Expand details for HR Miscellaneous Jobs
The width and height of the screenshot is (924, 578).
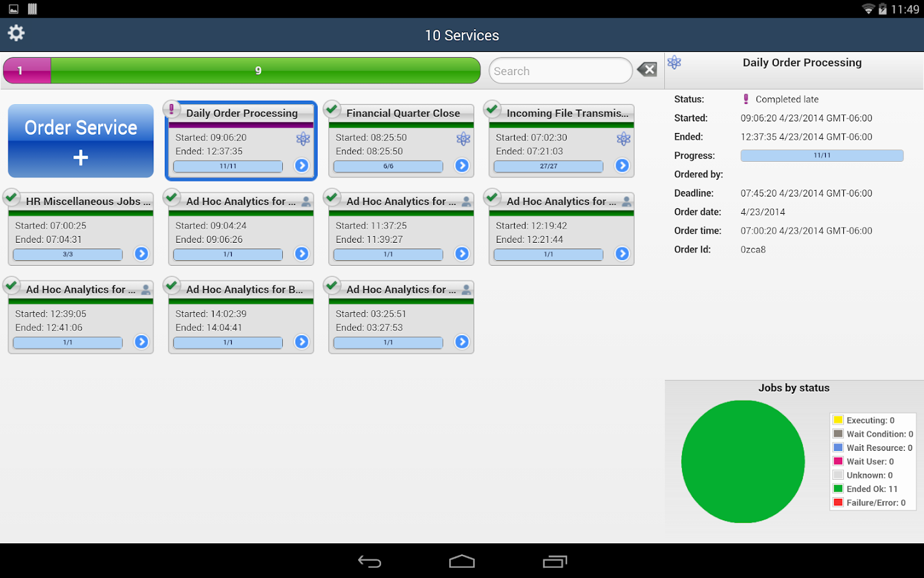tap(141, 254)
